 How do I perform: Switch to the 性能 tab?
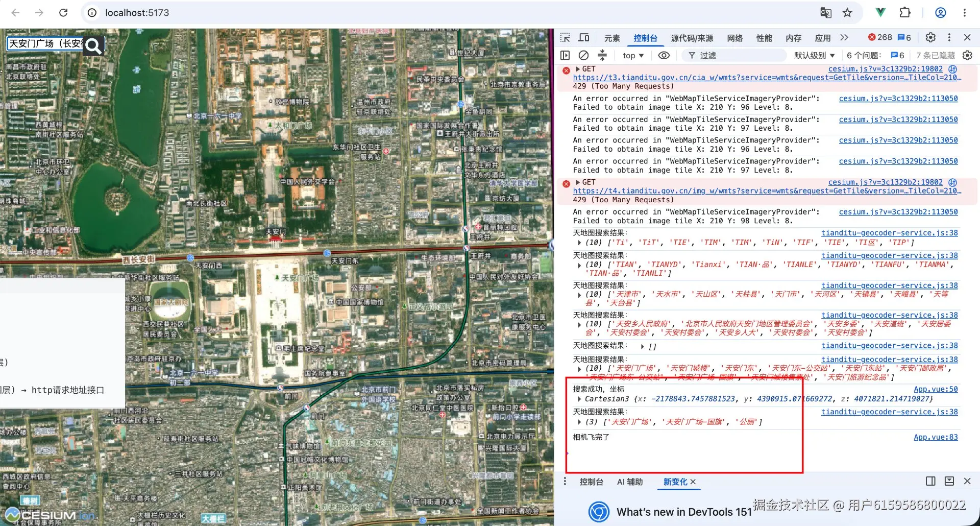[x=764, y=38]
